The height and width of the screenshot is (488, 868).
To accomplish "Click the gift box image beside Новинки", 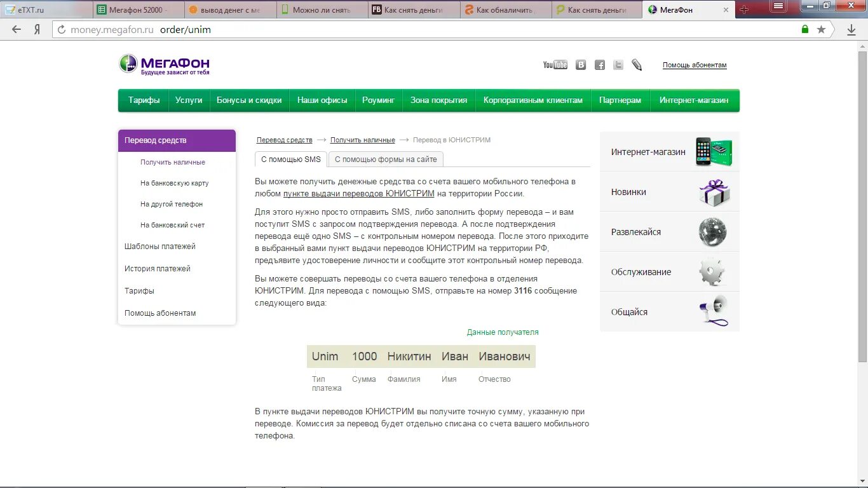I will coord(714,192).
